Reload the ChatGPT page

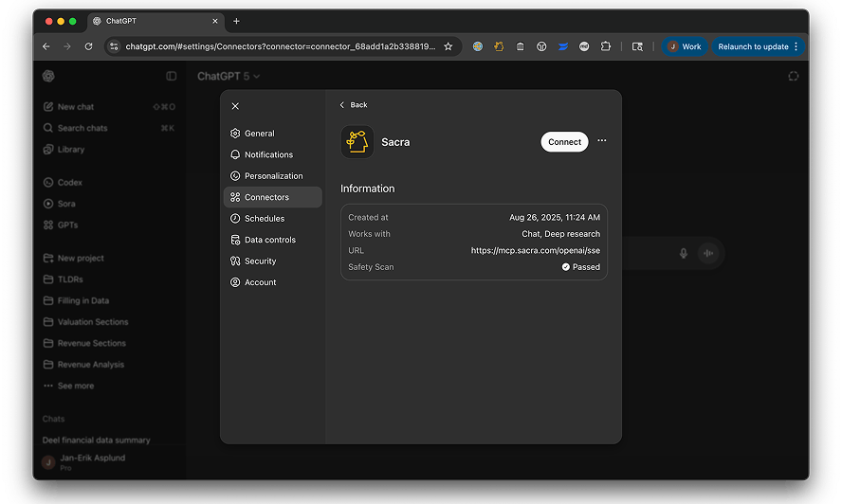(88, 46)
